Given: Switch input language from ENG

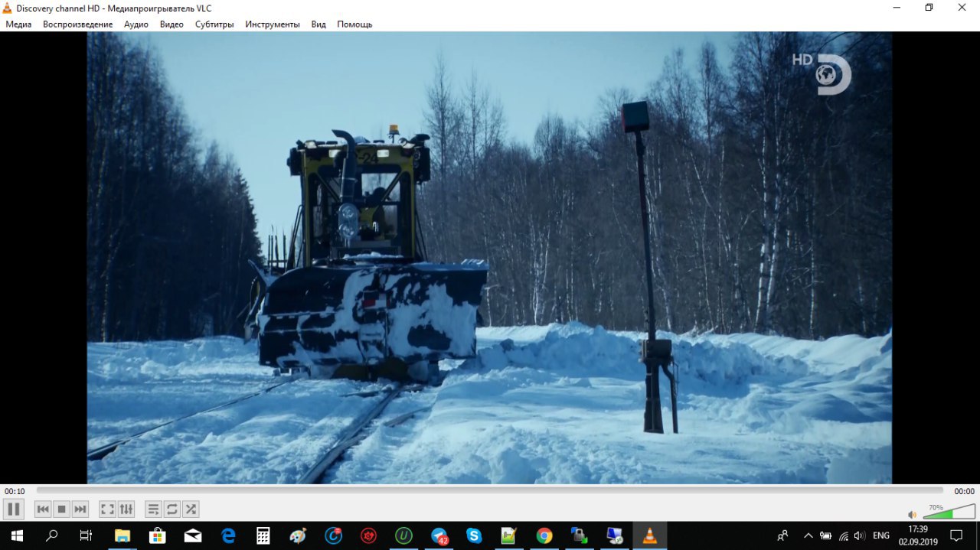Looking at the screenshot, I should coord(881,535).
